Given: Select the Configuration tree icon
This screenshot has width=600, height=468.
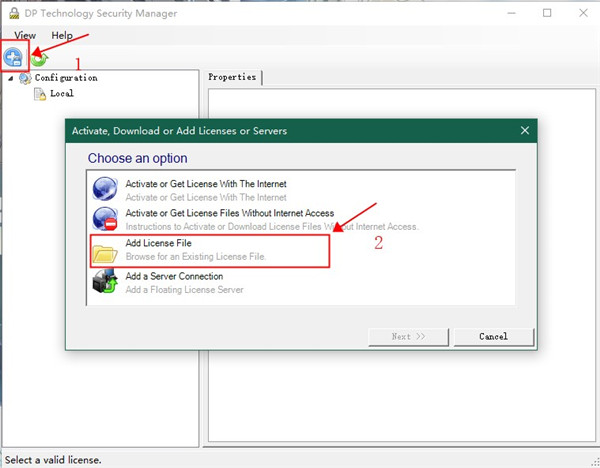Looking at the screenshot, I should 25,78.
